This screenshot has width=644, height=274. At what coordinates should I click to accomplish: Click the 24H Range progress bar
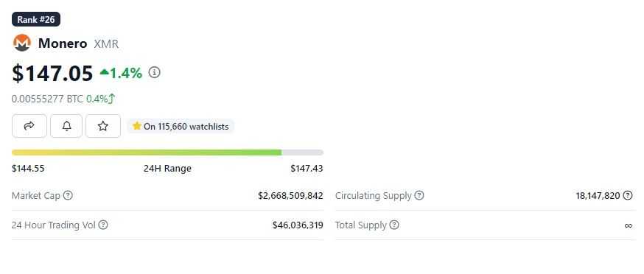pyautogui.click(x=167, y=152)
